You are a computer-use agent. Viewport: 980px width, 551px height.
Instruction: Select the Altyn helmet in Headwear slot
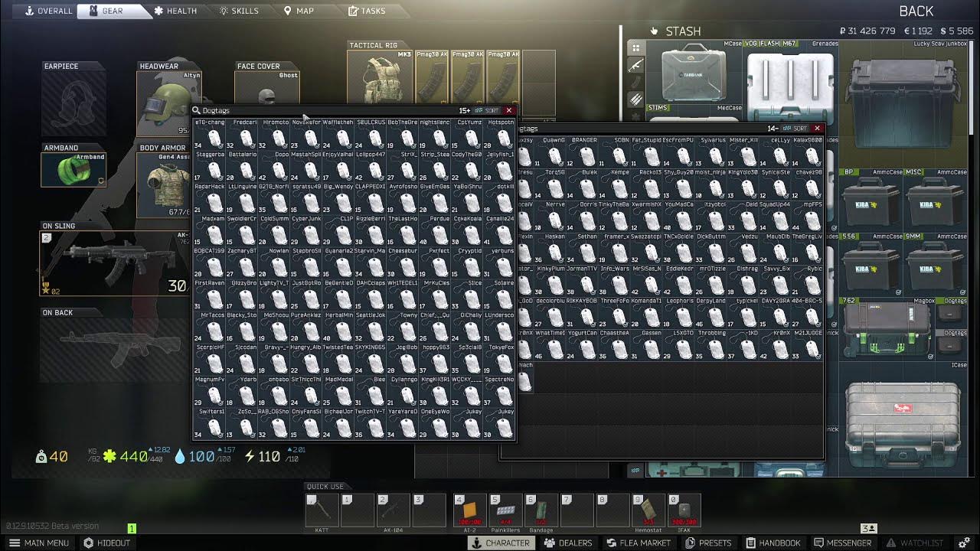point(169,104)
